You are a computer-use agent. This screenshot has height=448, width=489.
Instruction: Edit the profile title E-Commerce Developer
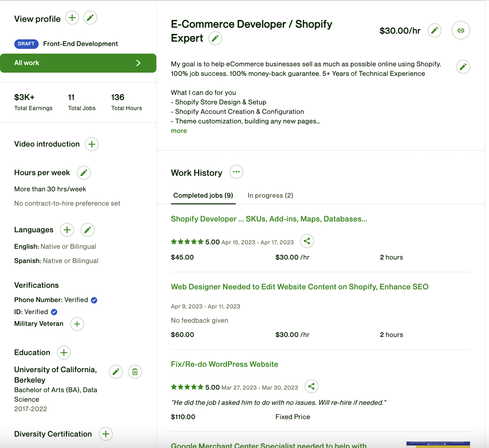coord(215,38)
